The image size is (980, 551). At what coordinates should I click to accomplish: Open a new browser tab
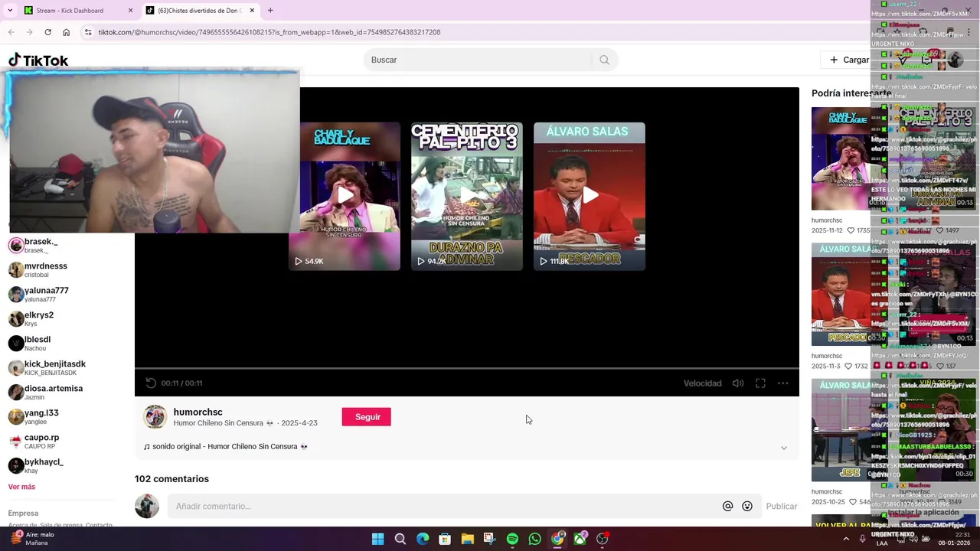[x=270, y=11]
